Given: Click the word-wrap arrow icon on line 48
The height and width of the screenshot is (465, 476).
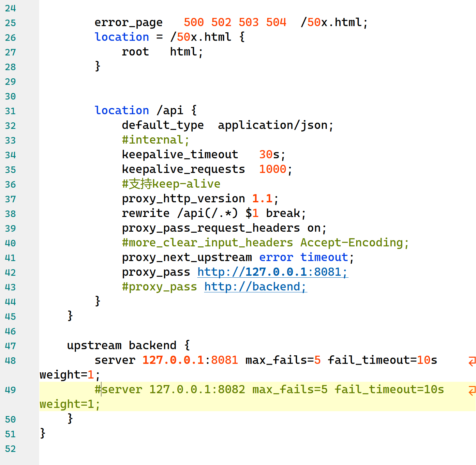Looking at the screenshot, I should (x=472, y=361).
